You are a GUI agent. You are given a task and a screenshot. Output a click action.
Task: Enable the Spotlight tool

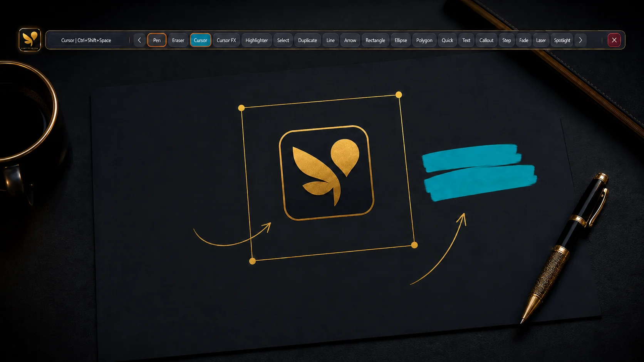pos(562,40)
